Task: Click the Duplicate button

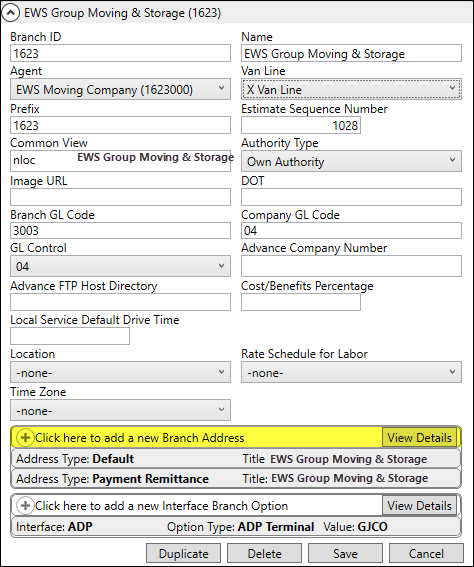Action: coord(183,554)
